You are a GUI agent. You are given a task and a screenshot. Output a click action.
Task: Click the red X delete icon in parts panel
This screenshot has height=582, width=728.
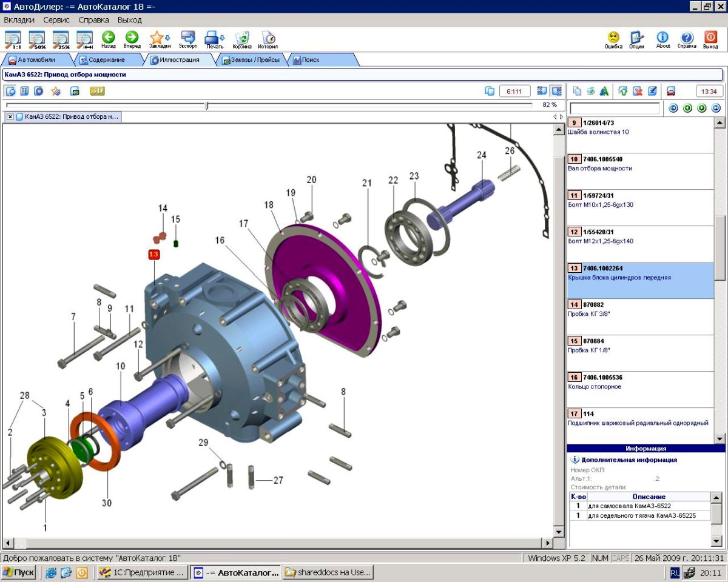tap(638, 92)
